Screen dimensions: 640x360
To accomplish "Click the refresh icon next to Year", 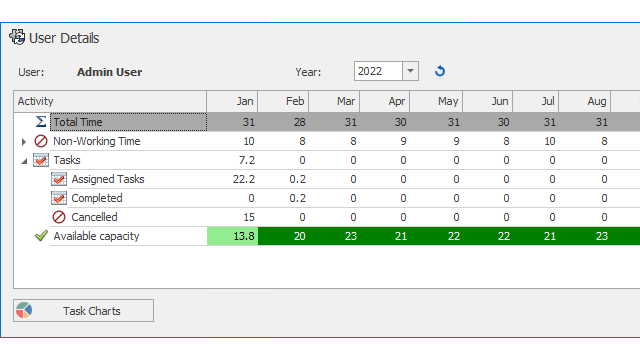I will click(440, 71).
